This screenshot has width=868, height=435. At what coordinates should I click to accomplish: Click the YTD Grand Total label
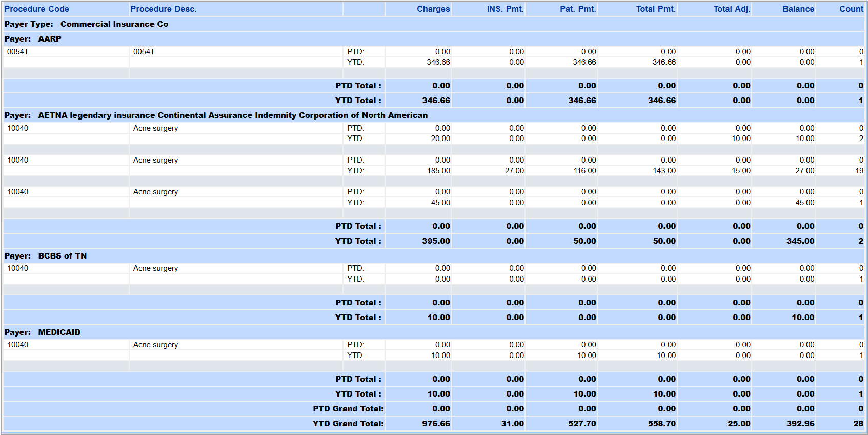[349, 424]
